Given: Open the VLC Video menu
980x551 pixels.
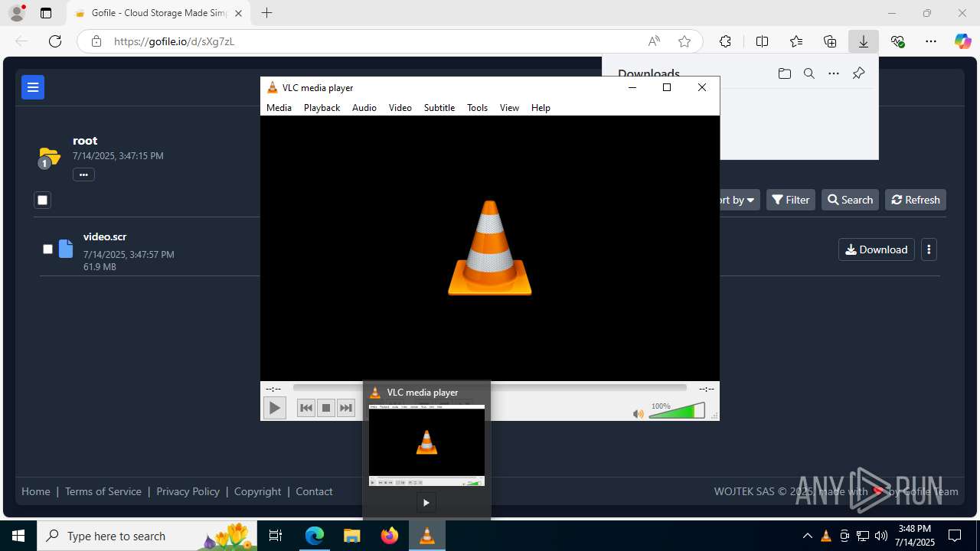Looking at the screenshot, I should [x=400, y=108].
